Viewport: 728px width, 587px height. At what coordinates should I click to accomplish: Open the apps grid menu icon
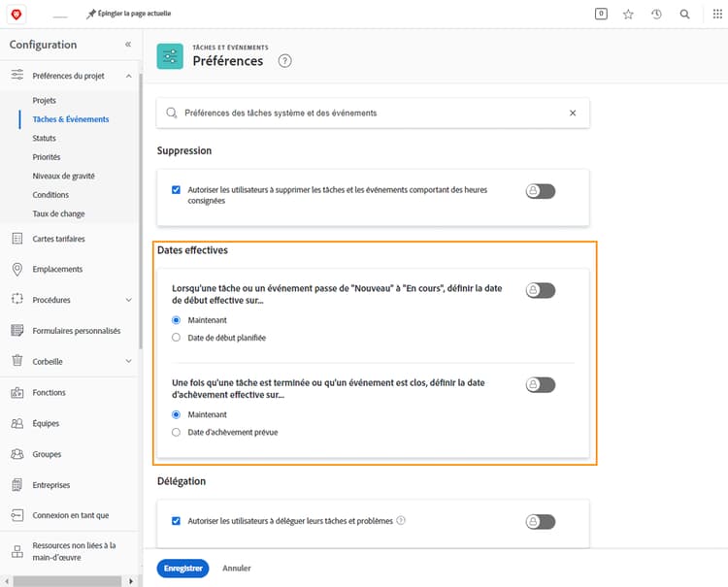click(x=717, y=14)
